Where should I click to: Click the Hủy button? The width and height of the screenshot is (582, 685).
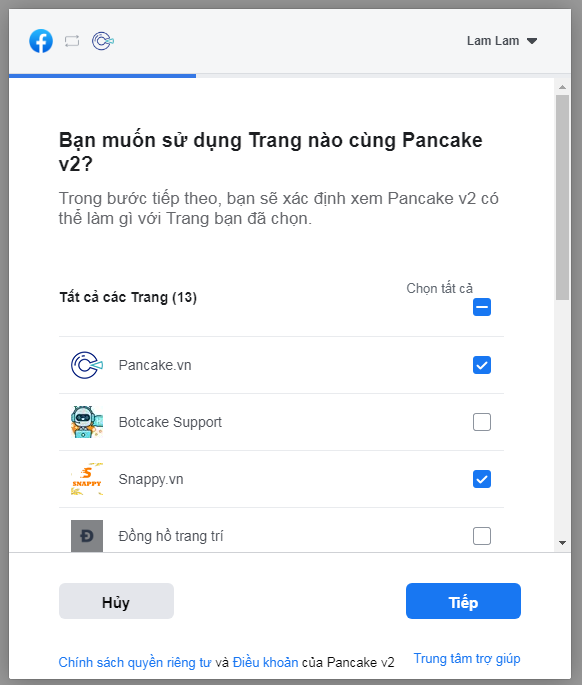[116, 601]
